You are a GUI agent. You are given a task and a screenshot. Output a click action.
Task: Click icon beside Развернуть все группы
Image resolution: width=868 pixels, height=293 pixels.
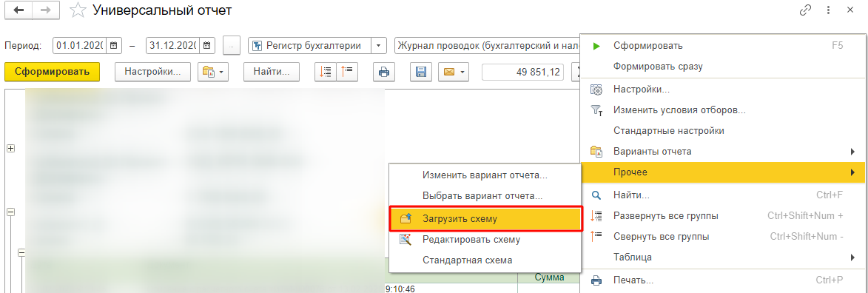[x=596, y=215]
